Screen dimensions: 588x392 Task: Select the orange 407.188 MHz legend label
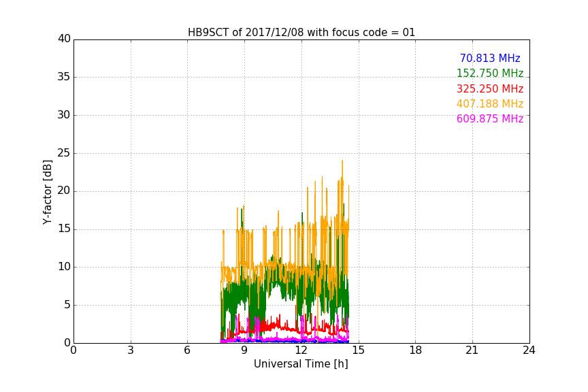[x=490, y=104]
